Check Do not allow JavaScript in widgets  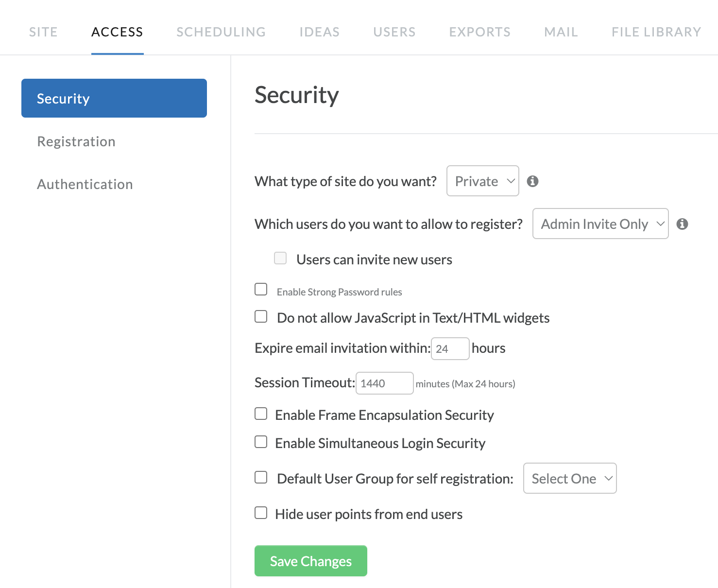(261, 317)
